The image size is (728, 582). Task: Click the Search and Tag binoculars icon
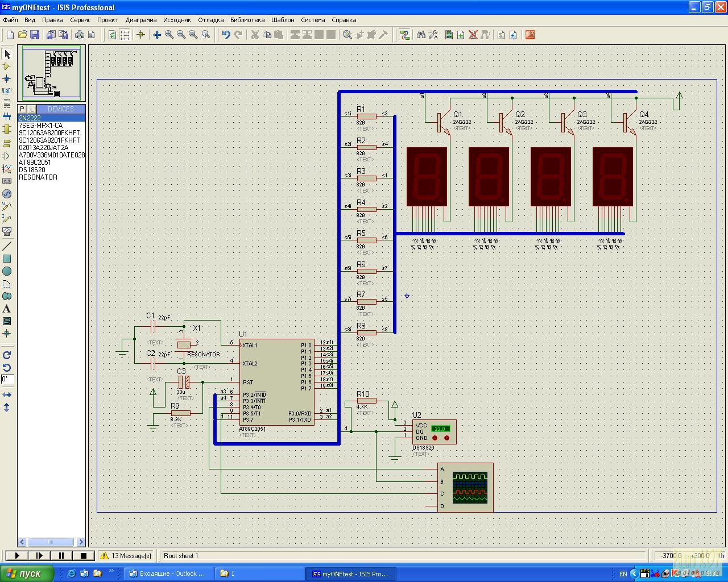421,35
